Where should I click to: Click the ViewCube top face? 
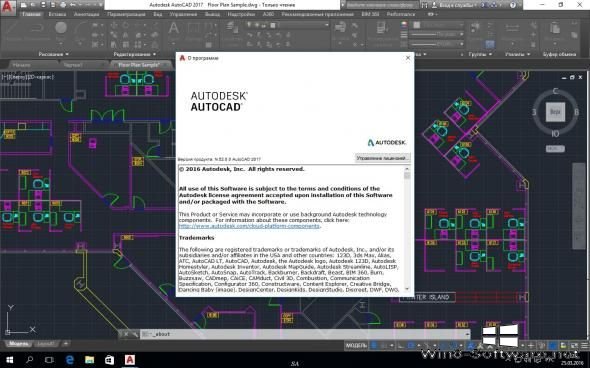[555, 112]
